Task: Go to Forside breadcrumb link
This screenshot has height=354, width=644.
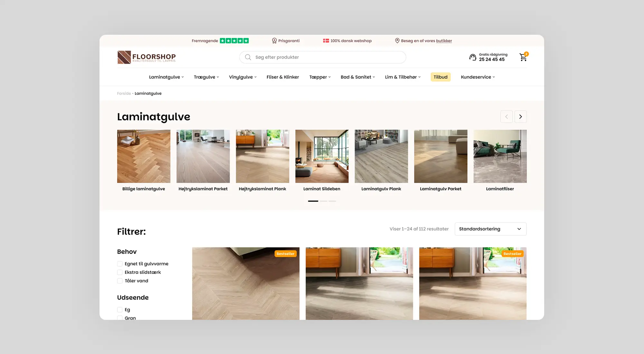Action: 124,94
